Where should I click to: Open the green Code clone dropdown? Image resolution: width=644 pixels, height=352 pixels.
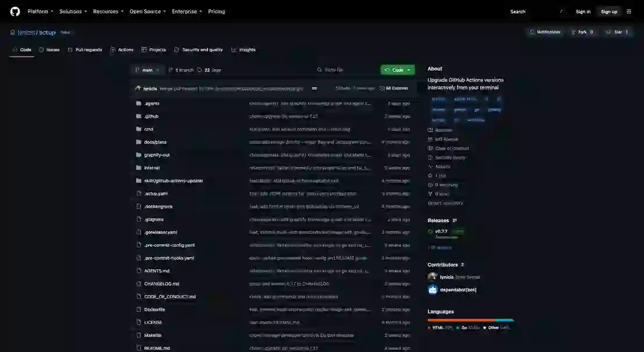point(398,70)
